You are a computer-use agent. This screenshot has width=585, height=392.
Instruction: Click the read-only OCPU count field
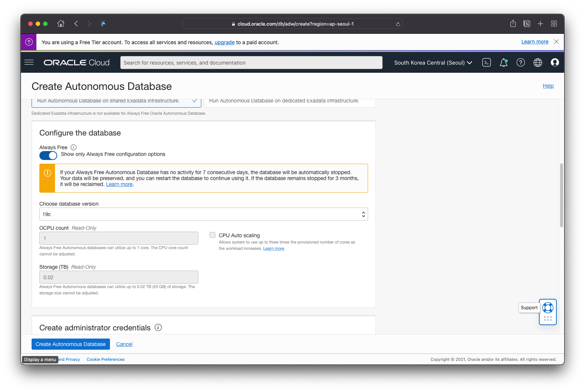pyautogui.click(x=119, y=238)
